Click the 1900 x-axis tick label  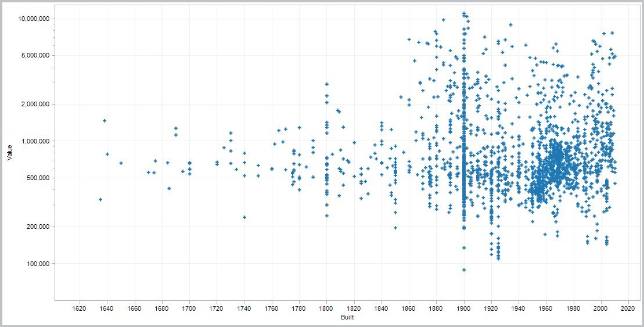(x=464, y=308)
